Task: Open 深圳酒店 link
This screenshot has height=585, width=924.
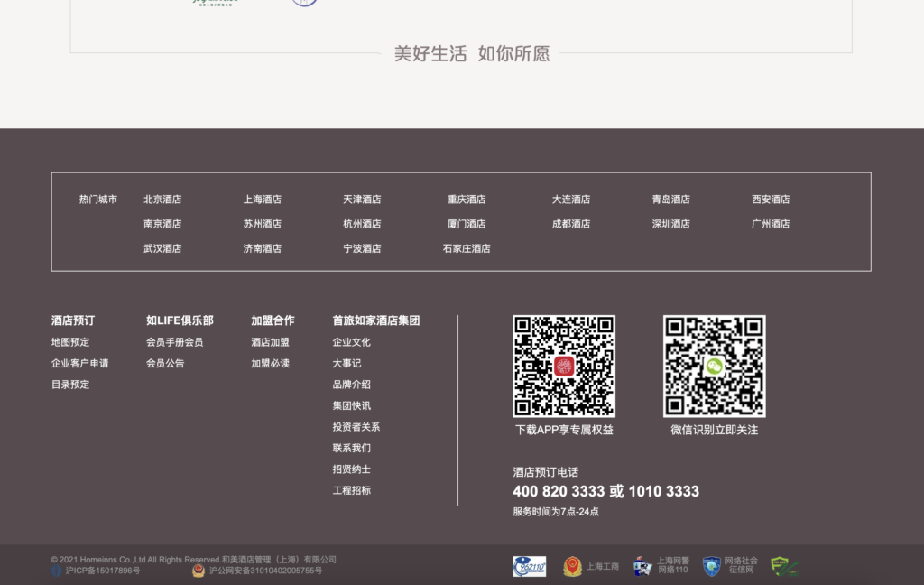Action: pyautogui.click(x=670, y=224)
